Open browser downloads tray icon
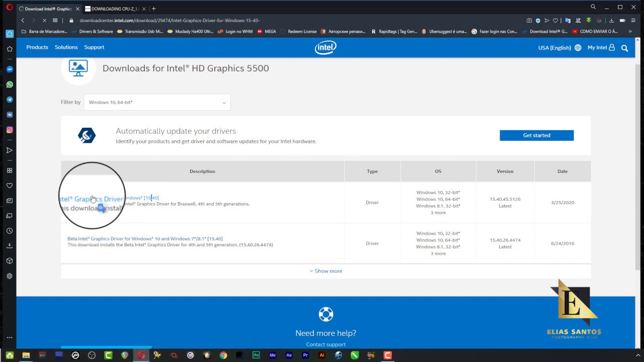 tap(611, 21)
